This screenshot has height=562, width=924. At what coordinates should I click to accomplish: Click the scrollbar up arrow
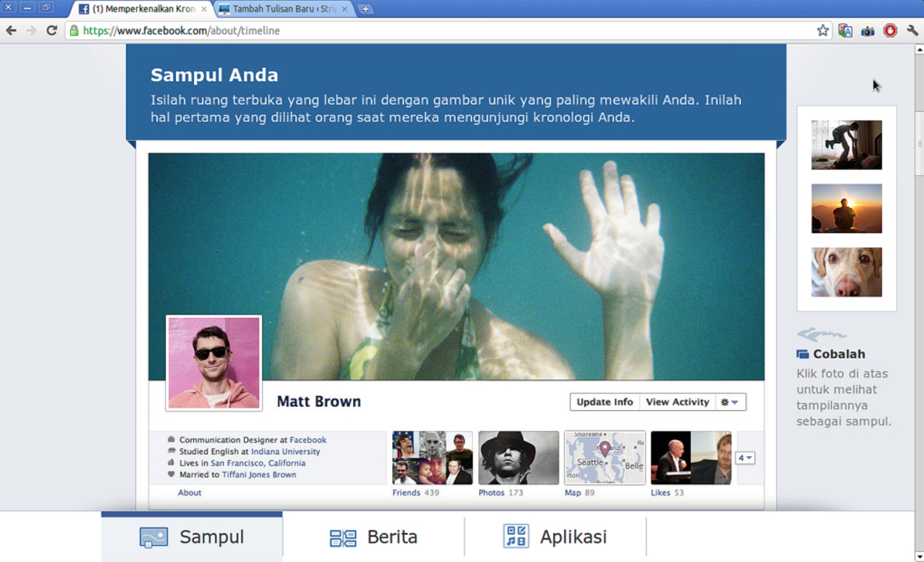point(919,50)
